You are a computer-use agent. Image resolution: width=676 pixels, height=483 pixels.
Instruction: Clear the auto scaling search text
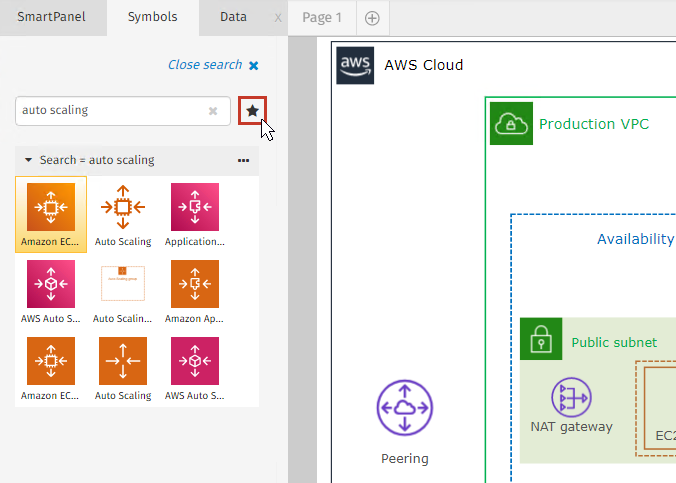[213, 111]
